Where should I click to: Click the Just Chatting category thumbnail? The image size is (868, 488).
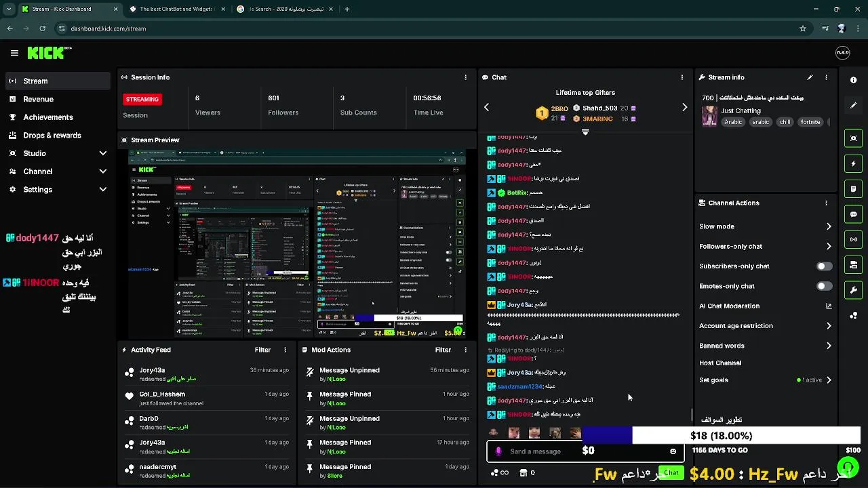click(709, 116)
